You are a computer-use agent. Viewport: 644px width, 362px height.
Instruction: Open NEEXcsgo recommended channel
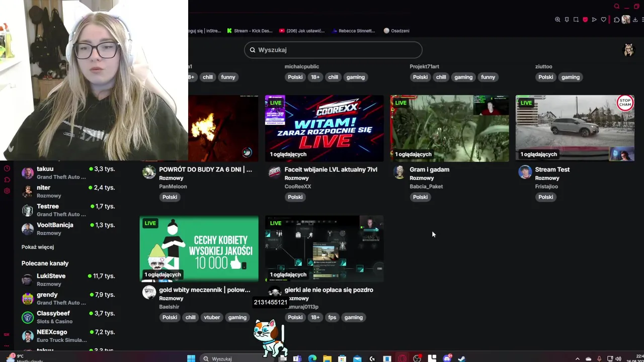click(x=68, y=335)
